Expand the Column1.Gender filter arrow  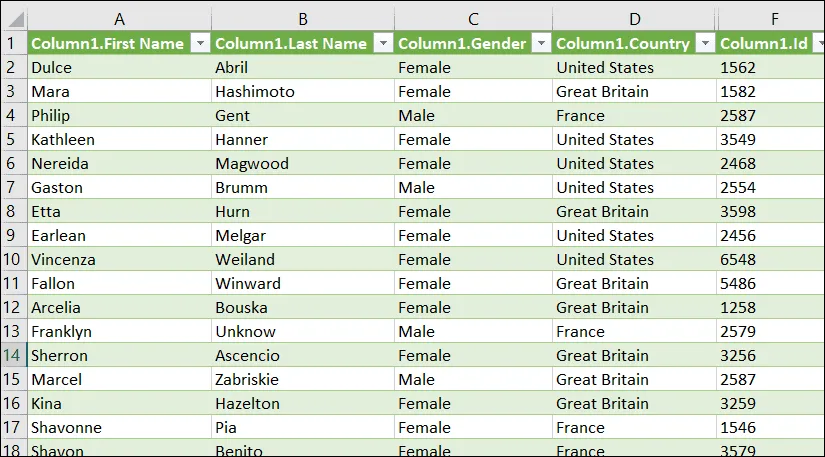point(541,43)
